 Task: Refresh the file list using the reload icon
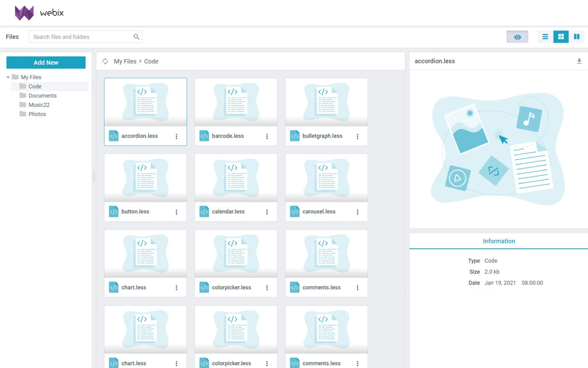[105, 61]
